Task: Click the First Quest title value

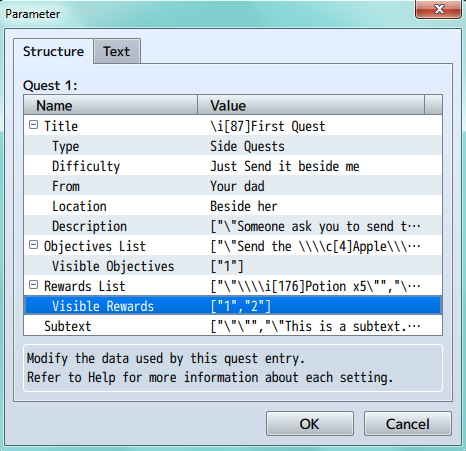Action: 268,126
